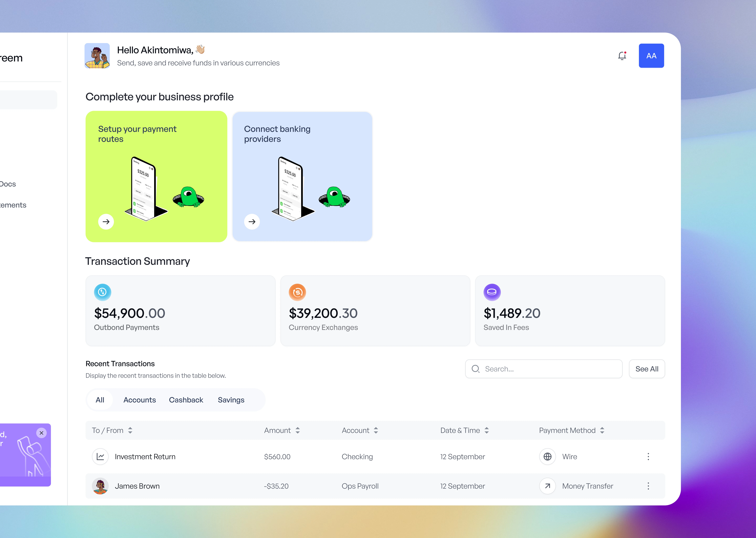
Task: Click the user avatar next to greeting
Action: [97, 56]
